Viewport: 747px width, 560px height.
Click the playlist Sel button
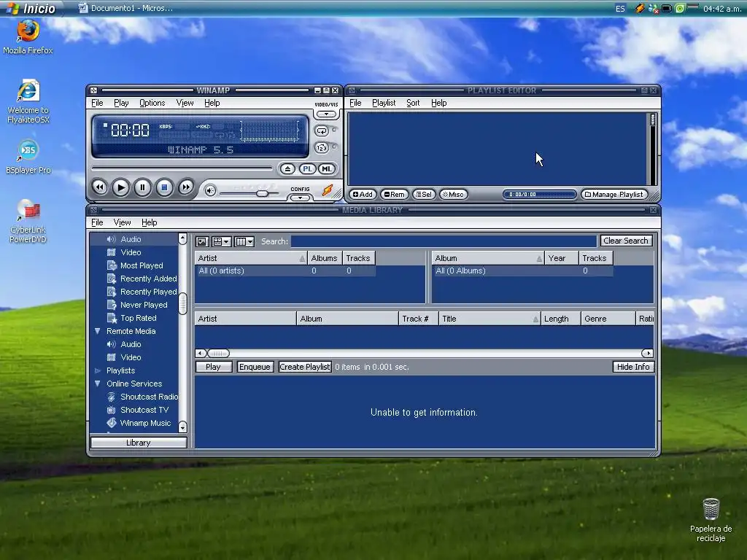coord(424,194)
